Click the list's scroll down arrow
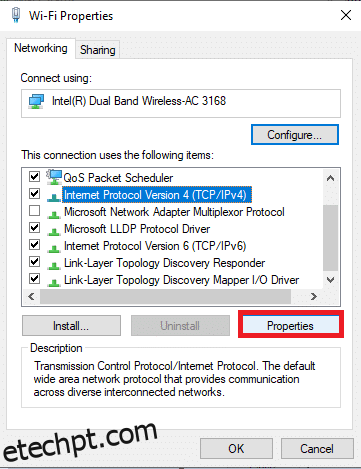 tap(330, 280)
